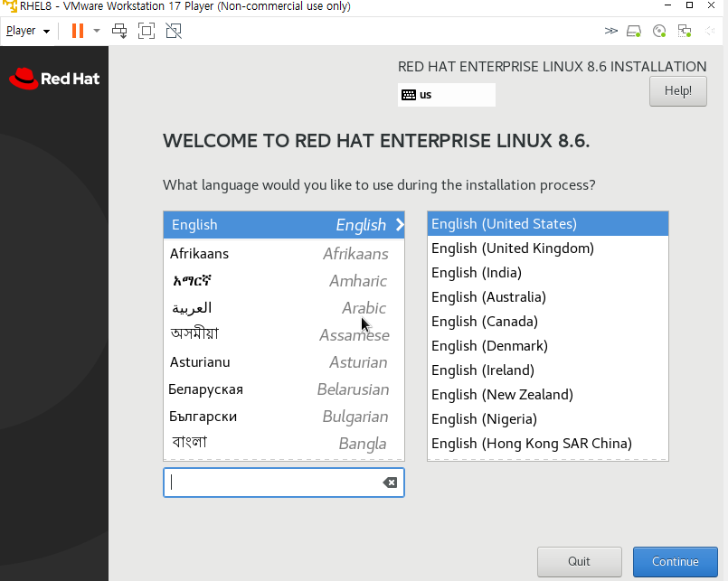Choose English (New Zealand) locale
This screenshot has height=581, width=728.
click(548, 395)
